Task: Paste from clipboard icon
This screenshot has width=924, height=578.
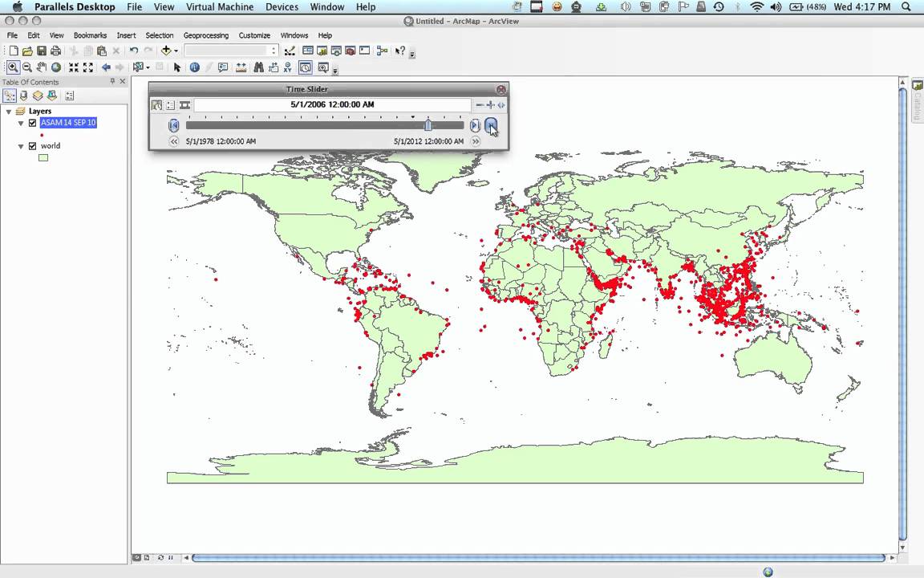Action: 101,51
